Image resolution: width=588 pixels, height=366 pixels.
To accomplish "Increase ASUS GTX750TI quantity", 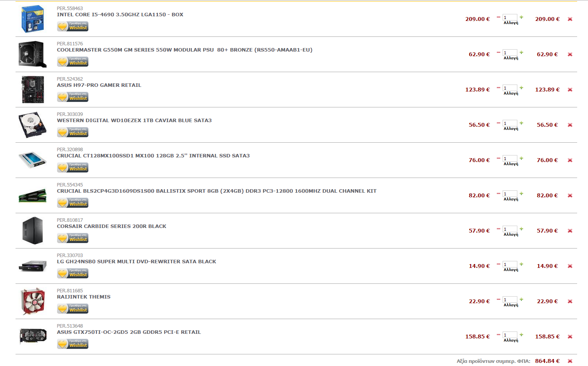I will (x=521, y=335).
